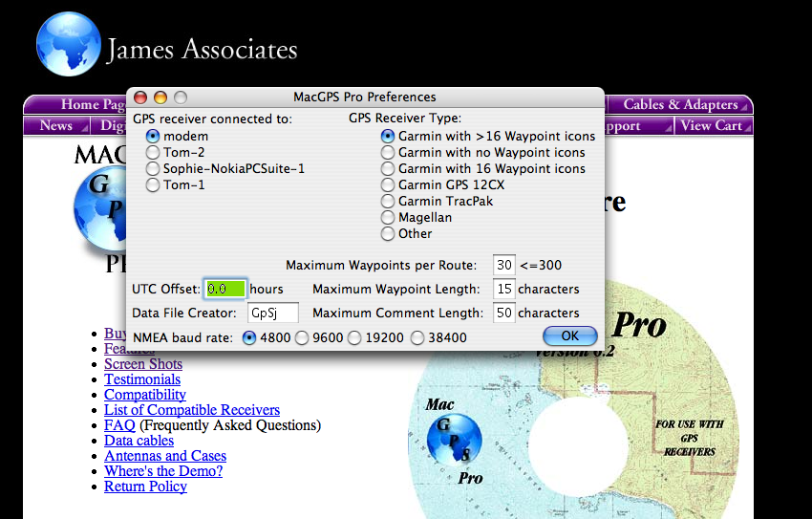Set NMEA baud rate to 19200
Viewport: 812px width, 519px height.
[x=354, y=337]
